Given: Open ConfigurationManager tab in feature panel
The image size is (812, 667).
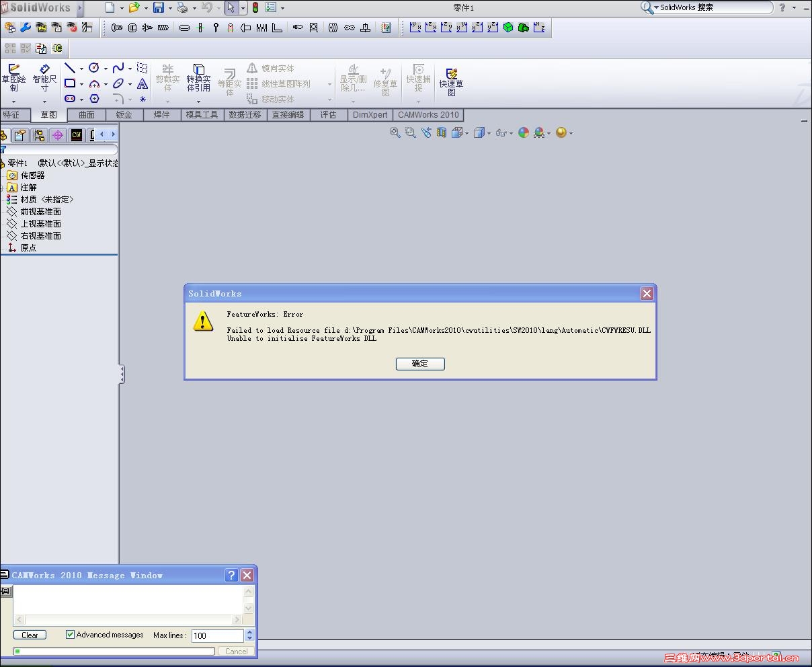Looking at the screenshot, I should coord(39,135).
